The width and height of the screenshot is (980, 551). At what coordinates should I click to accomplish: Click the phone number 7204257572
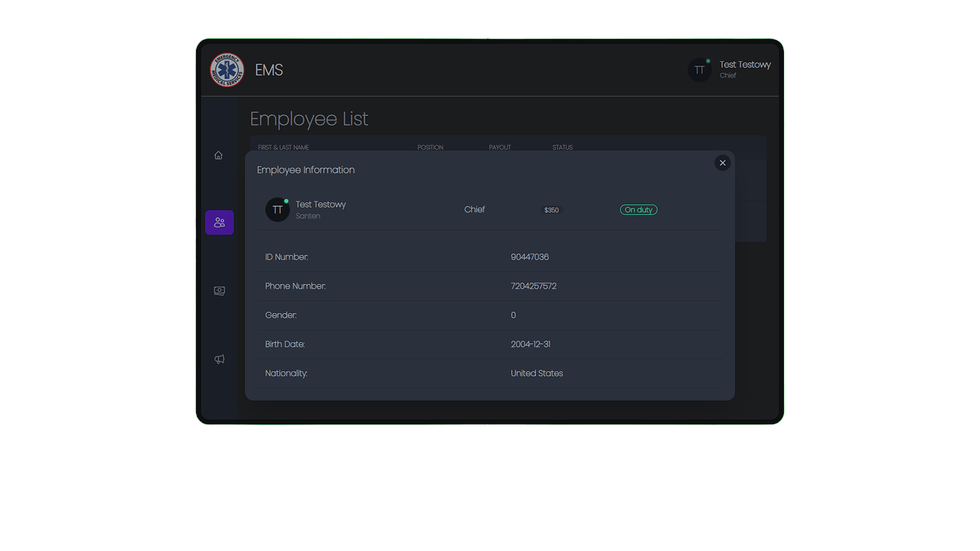[x=534, y=285]
